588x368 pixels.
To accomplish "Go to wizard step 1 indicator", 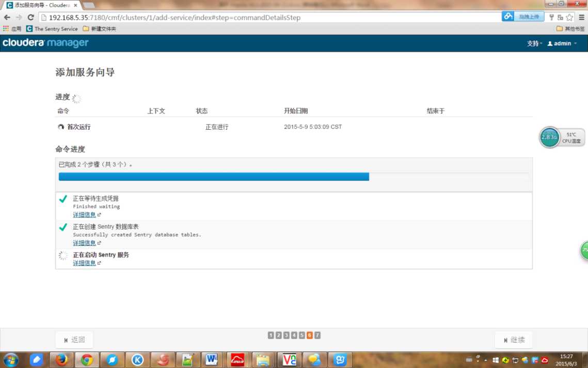I will 271,335.
